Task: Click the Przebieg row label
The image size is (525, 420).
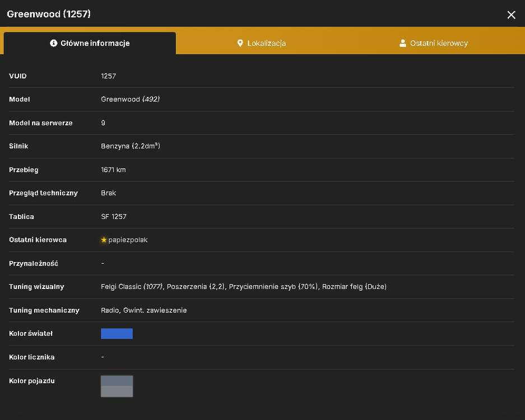Action: click(x=24, y=170)
